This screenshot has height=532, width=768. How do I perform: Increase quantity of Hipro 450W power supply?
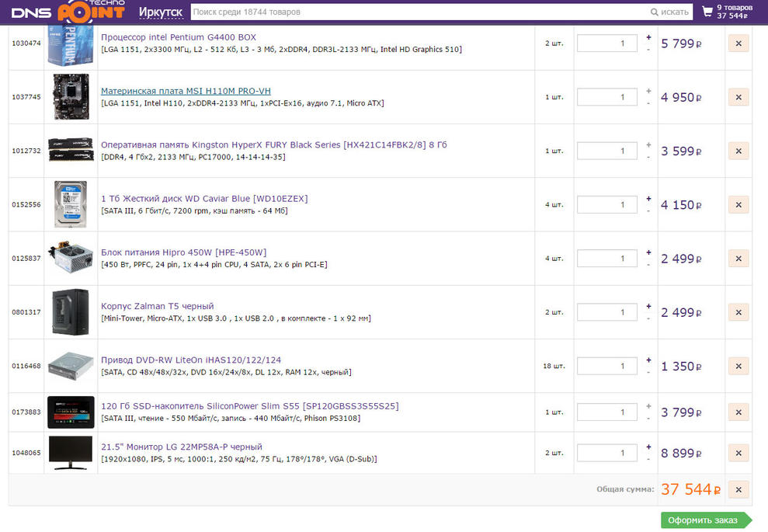(648, 252)
